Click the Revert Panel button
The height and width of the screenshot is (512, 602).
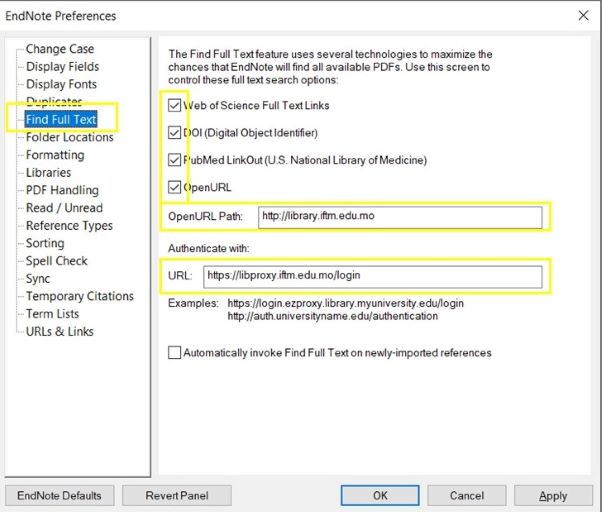(x=174, y=495)
